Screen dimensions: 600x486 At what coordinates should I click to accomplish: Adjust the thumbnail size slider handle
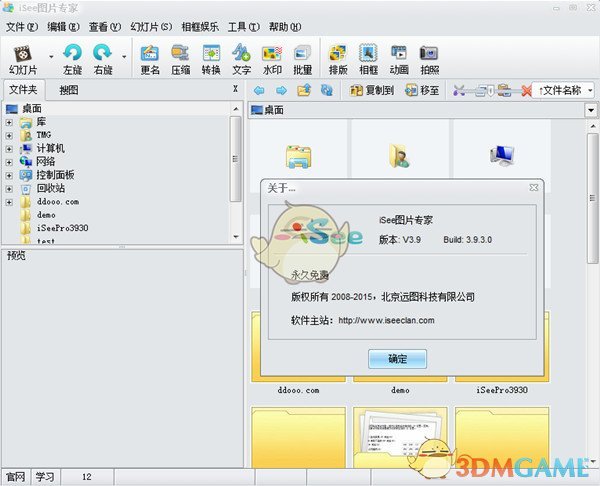491,91
